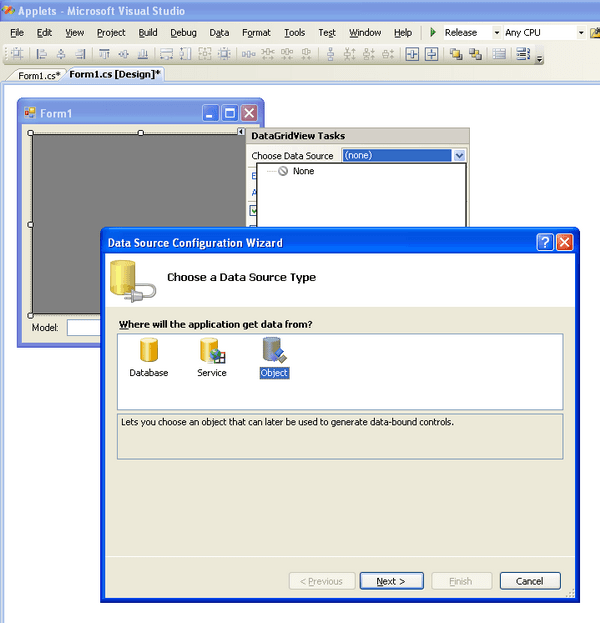Click the Bring to Front toolbar icon
The width and height of the screenshot is (600, 623).
(456, 54)
